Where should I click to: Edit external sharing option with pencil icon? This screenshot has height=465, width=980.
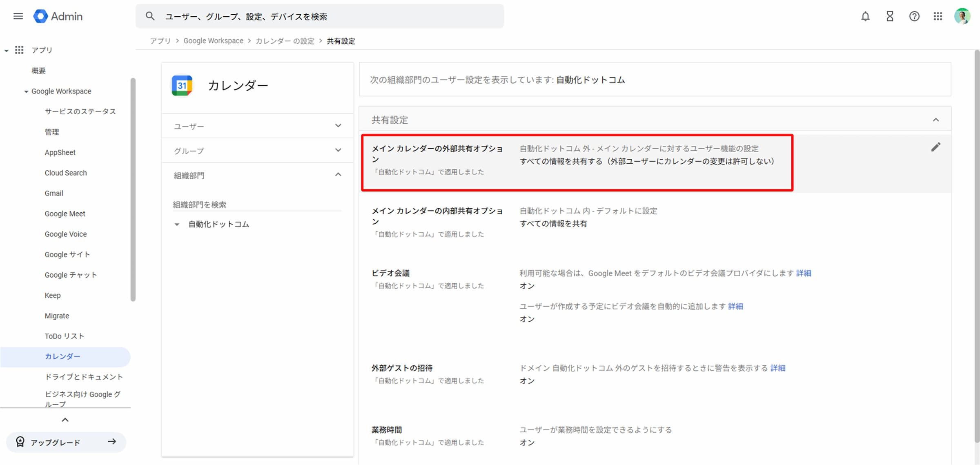[x=935, y=147]
